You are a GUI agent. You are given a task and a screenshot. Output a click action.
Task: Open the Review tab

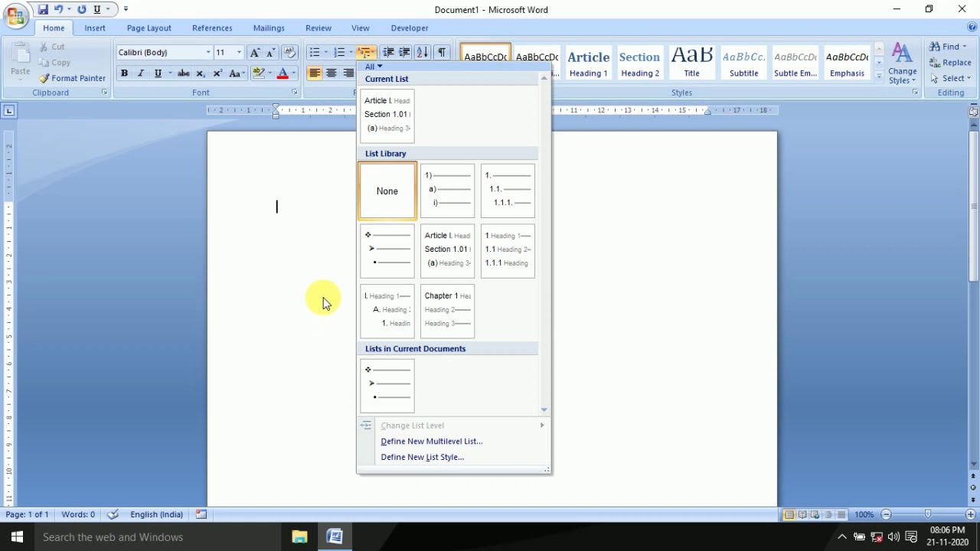click(318, 28)
